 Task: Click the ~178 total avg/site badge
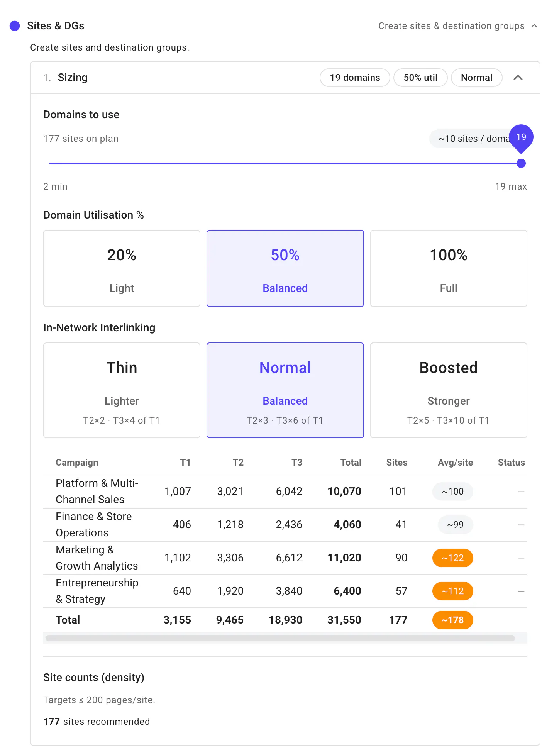click(x=453, y=620)
